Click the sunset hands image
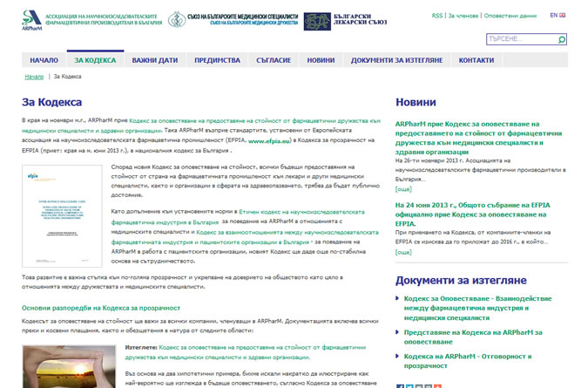The image size is (588, 388). (x=69, y=366)
